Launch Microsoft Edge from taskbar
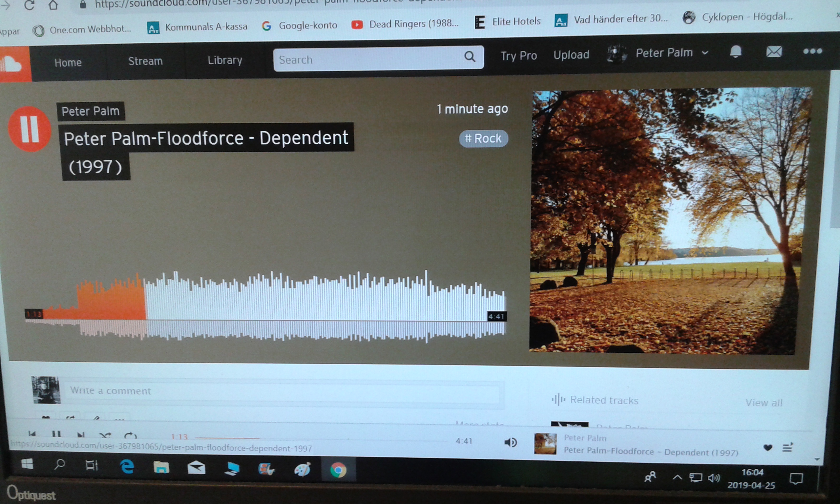This screenshot has width=840, height=504. coord(127,467)
